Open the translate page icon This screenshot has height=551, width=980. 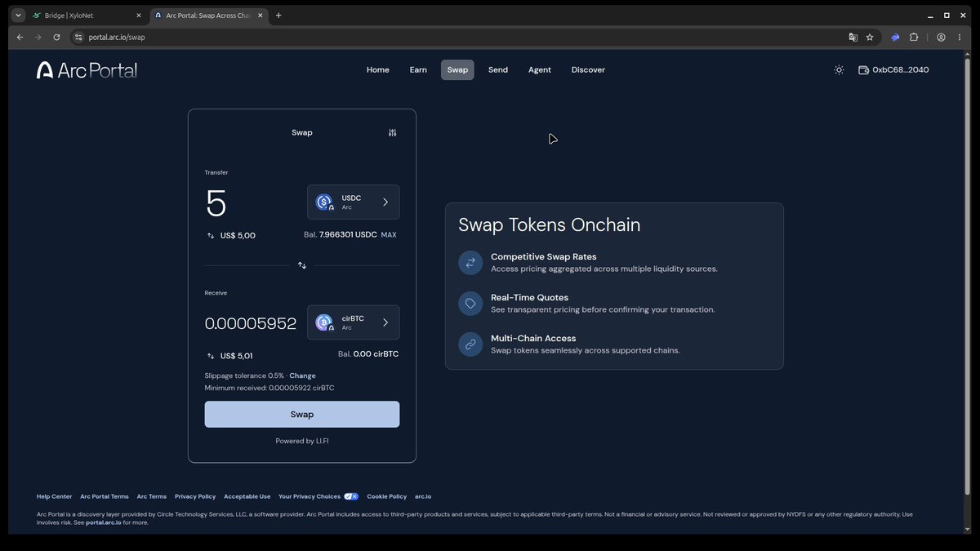pos(853,37)
